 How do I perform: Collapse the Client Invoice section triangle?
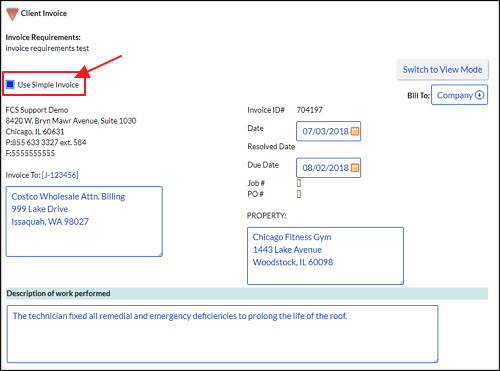pyautogui.click(x=12, y=14)
